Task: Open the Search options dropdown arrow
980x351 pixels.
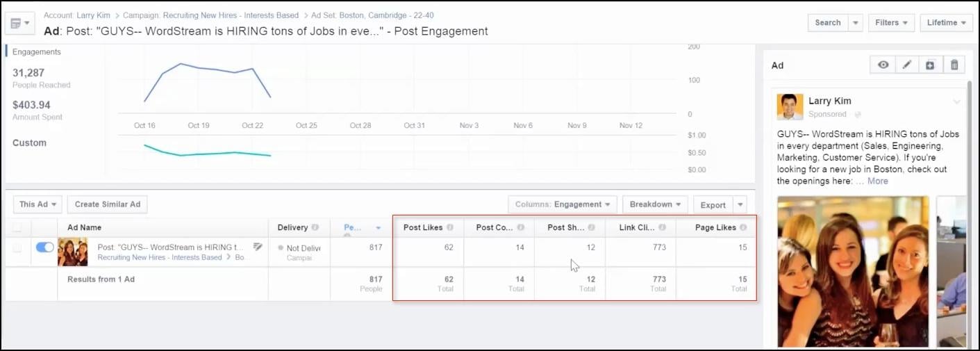Action: 856,23
